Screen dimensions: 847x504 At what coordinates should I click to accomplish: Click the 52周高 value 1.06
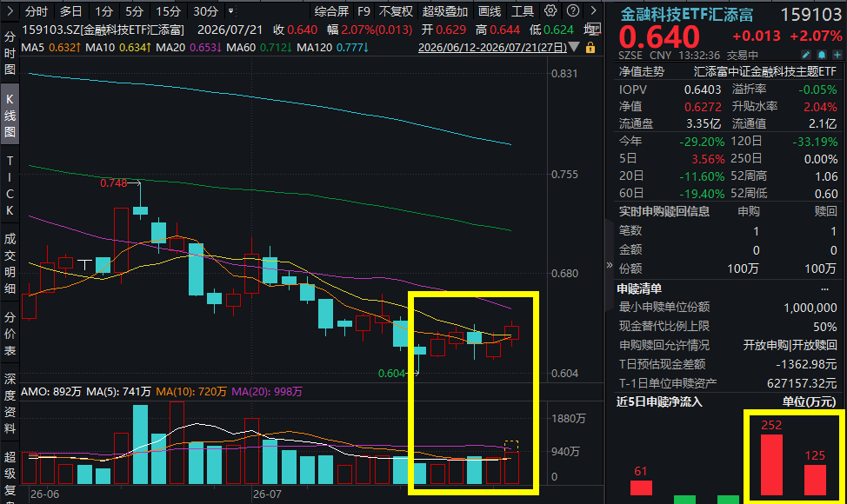(x=826, y=176)
